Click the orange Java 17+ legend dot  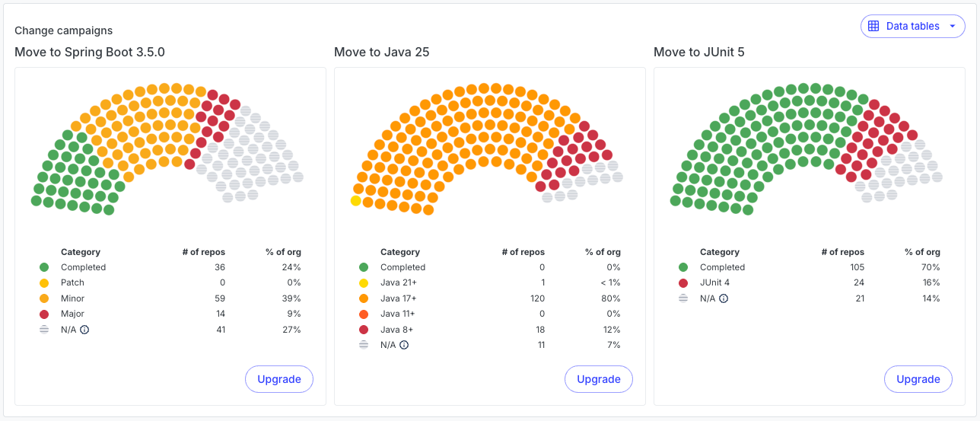[364, 298]
